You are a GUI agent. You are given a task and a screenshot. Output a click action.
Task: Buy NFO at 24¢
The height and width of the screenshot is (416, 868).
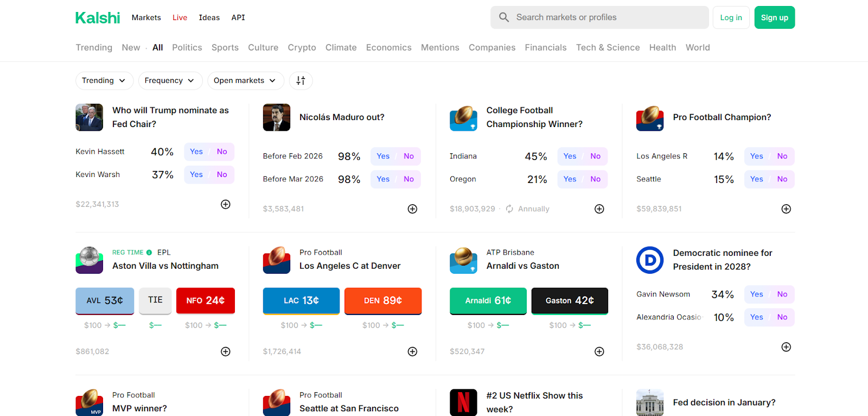[206, 301]
